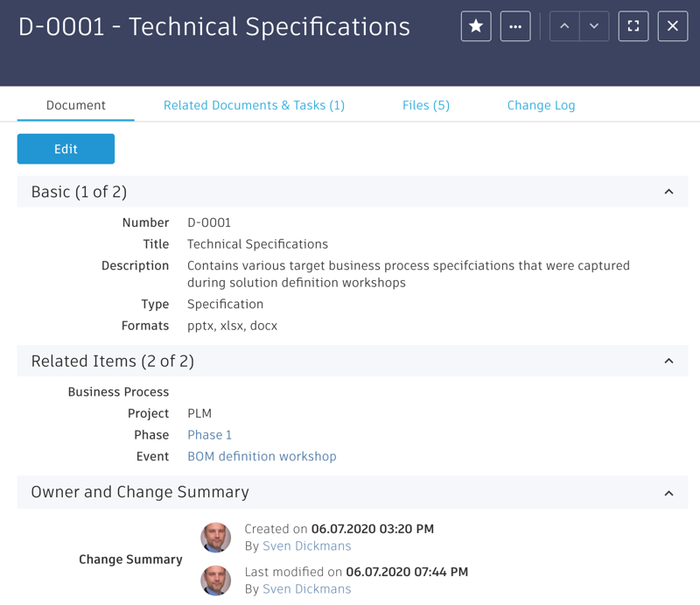
Task: Open Sven Dickmans link under Created on
Action: pyautogui.click(x=306, y=546)
